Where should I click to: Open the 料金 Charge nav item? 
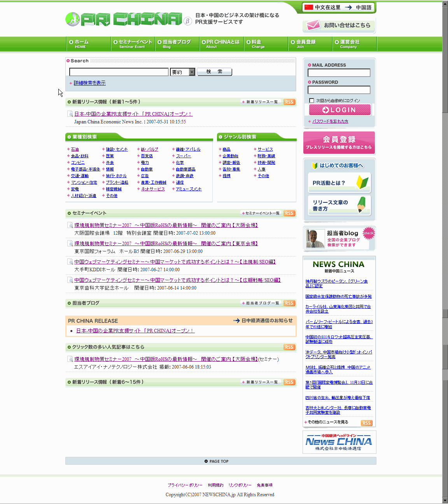tap(266, 44)
